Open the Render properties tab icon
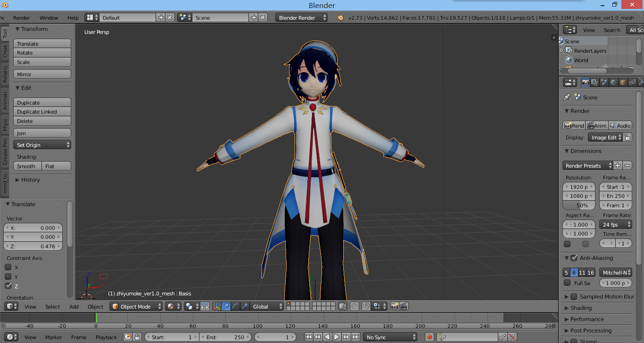 point(586,82)
